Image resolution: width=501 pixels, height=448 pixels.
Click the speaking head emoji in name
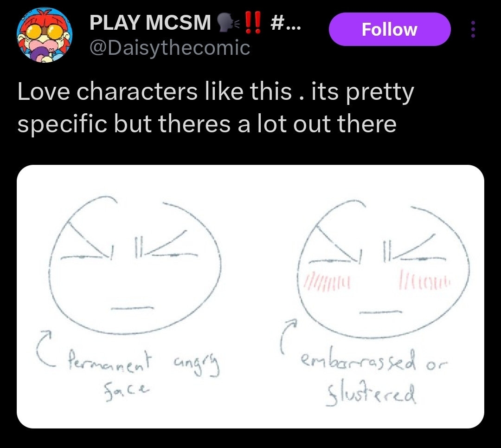[x=227, y=22]
